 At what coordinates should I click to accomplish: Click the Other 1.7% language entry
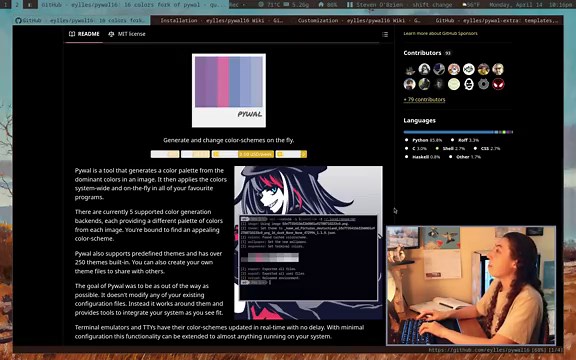click(x=465, y=157)
